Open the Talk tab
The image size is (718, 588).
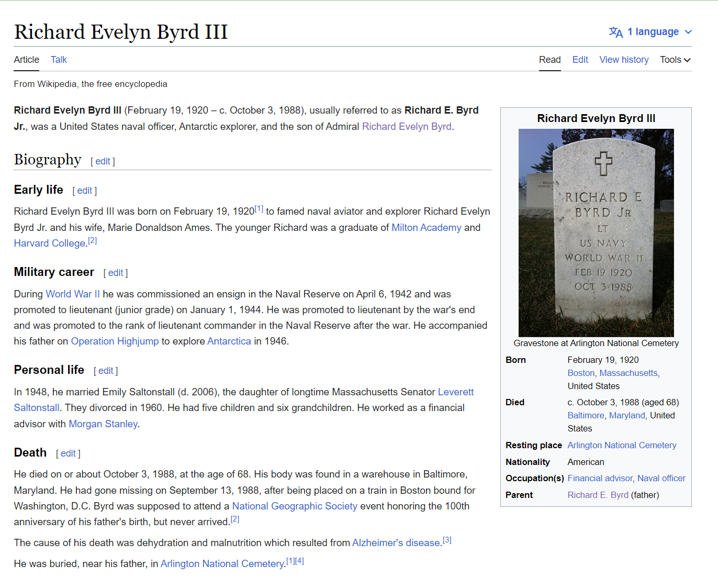point(59,60)
